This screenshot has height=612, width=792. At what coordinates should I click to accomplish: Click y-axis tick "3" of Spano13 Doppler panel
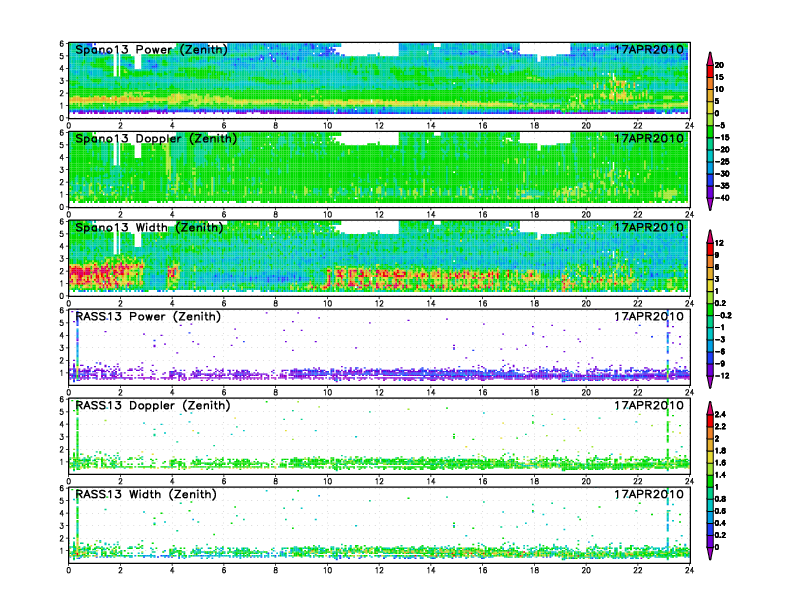pos(62,170)
